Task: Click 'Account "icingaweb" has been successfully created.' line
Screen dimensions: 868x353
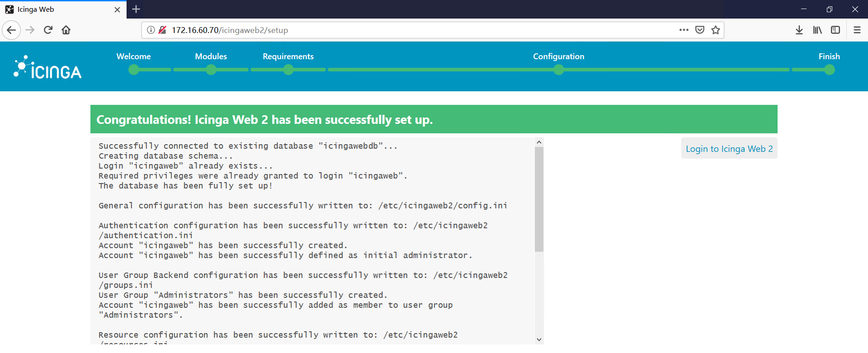Action: [x=223, y=245]
